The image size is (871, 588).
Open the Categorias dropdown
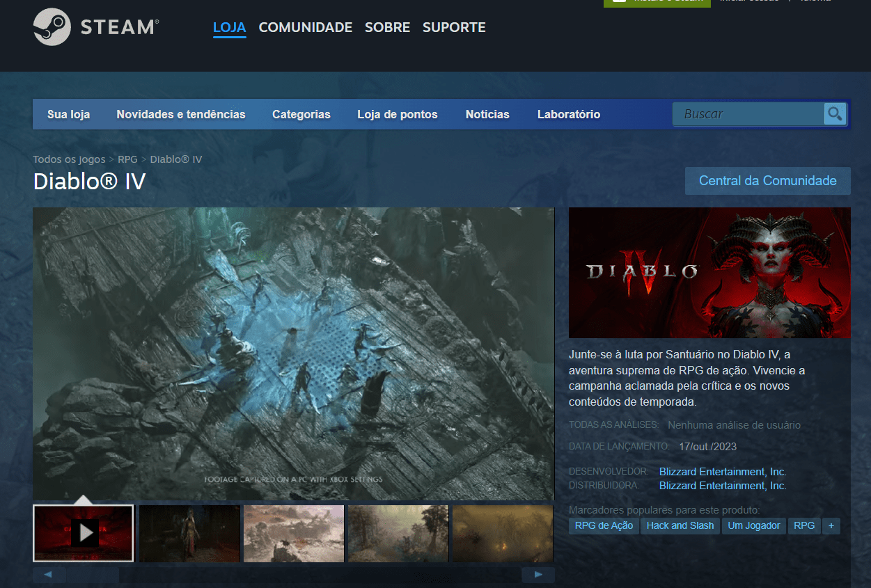tap(301, 114)
